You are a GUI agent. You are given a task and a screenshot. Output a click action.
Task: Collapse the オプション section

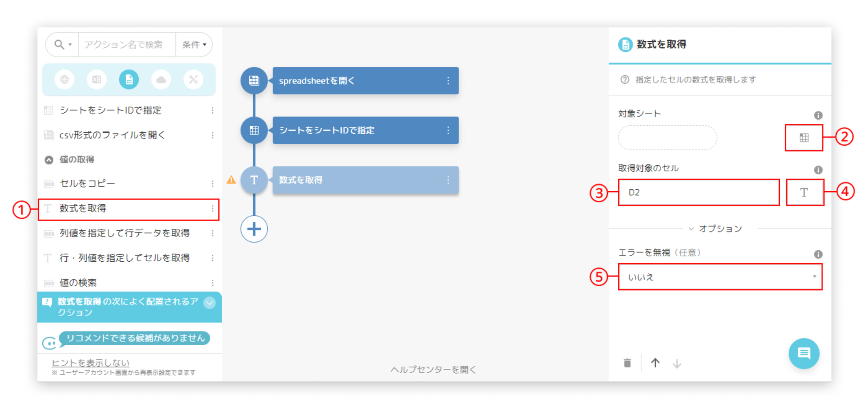pyautogui.click(x=715, y=229)
